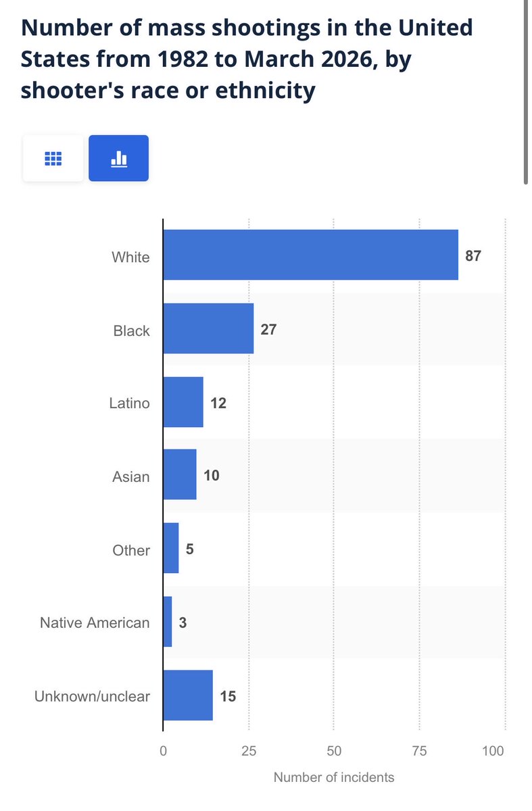Click the Unknown/unclear bar
Viewport: 532px width, 811px height.
coord(188,695)
